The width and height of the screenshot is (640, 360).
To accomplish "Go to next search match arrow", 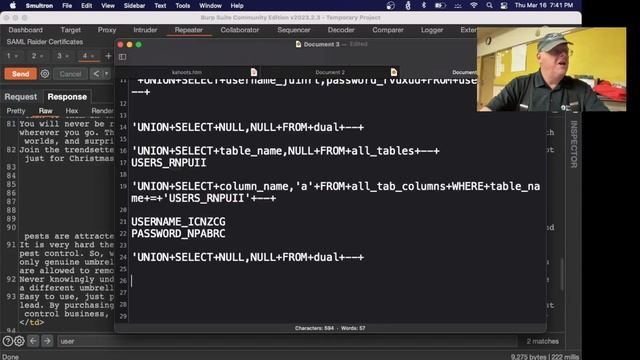I will tap(47, 341).
